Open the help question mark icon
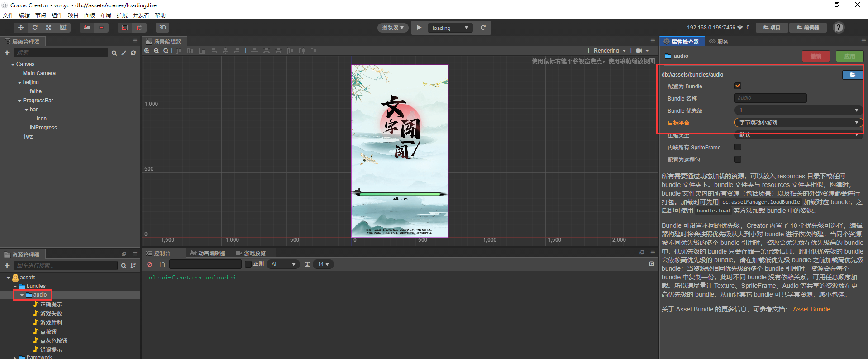 (x=839, y=28)
